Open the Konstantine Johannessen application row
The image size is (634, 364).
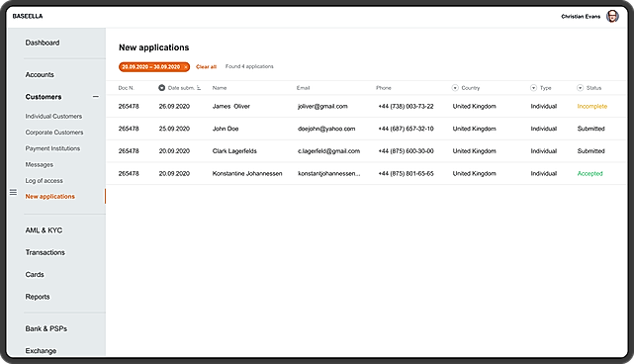click(x=366, y=173)
